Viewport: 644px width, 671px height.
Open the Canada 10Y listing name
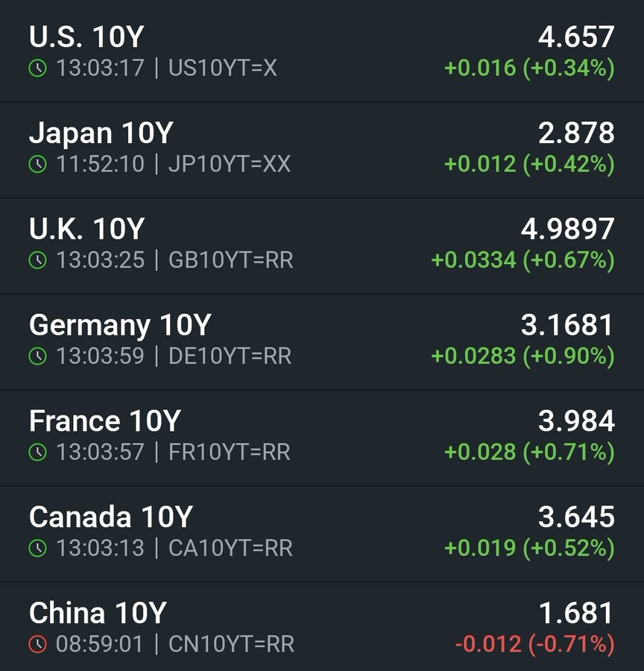tap(111, 517)
